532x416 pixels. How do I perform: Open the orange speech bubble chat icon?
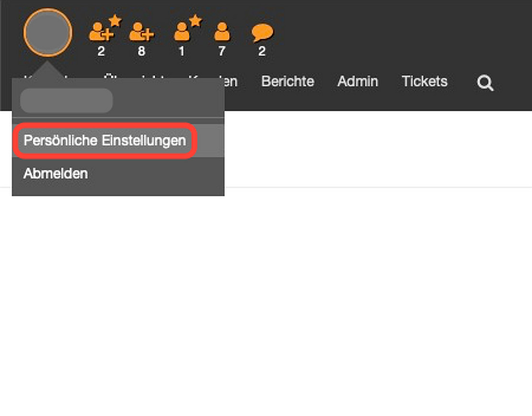(262, 33)
